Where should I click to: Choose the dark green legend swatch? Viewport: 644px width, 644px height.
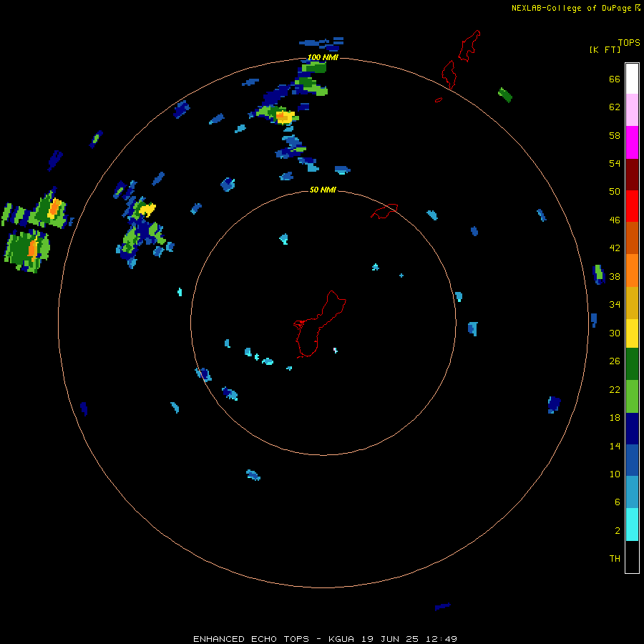coord(632,364)
